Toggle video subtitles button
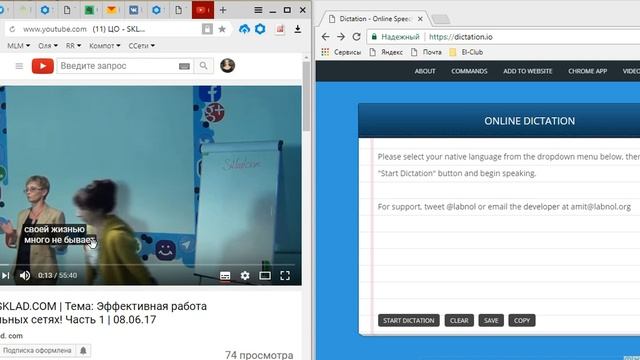Viewport: 640px width, 360px height. point(225,276)
